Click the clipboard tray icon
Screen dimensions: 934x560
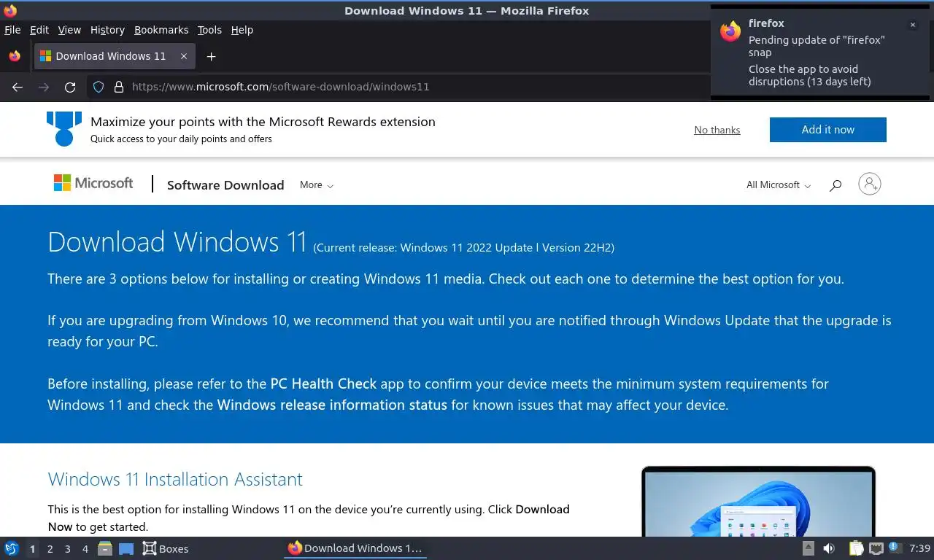point(857,548)
